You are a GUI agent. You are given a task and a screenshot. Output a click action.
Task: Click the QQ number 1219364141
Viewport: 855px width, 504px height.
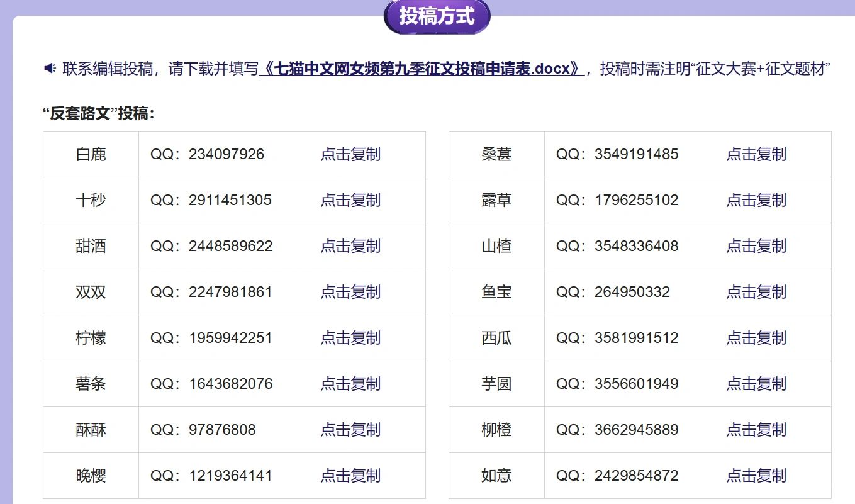(230, 476)
